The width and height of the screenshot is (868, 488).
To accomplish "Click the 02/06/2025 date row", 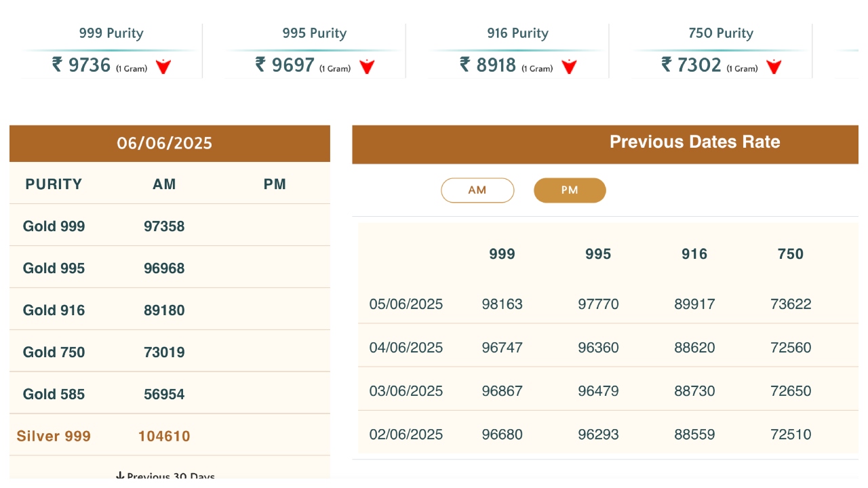I will pos(406,434).
